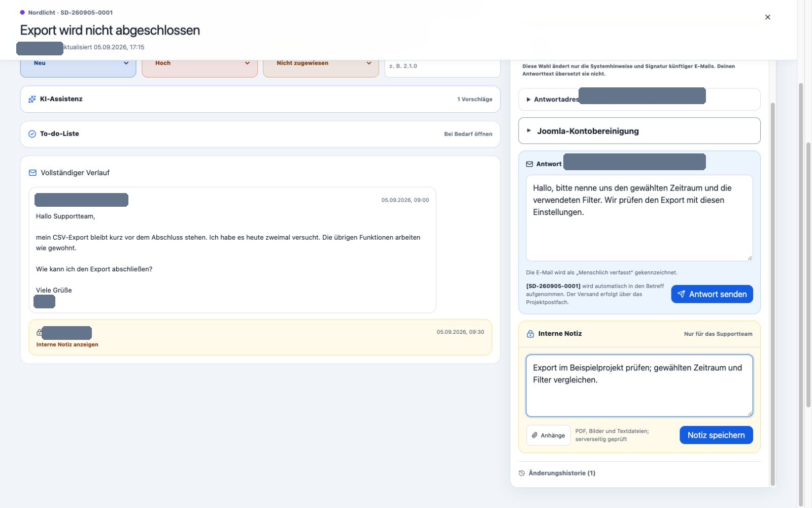812x508 pixels.
Task: Click the right panel vertical scrollbar
Action: click(x=773, y=294)
